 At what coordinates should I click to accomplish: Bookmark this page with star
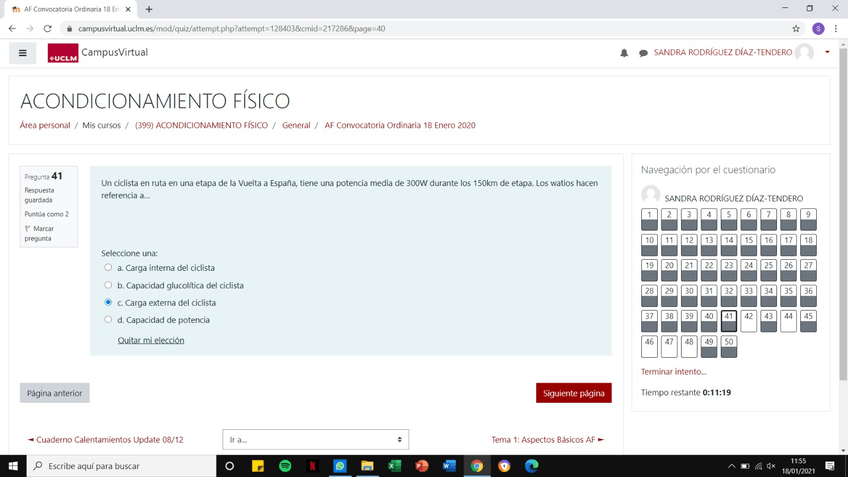point(796,29)
